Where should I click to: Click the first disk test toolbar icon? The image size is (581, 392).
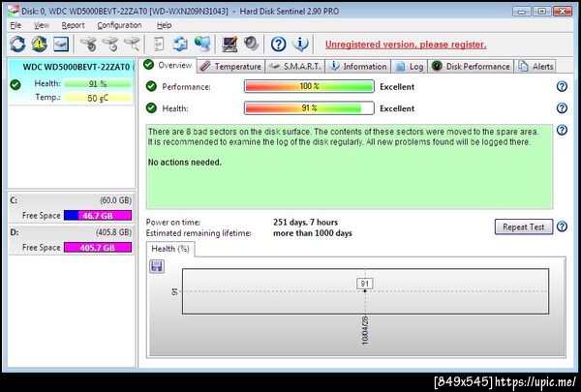[x=88, y=45]
